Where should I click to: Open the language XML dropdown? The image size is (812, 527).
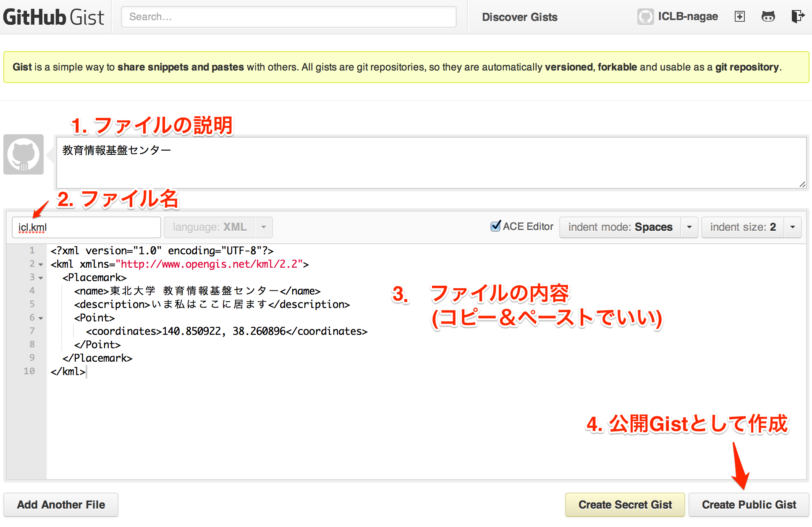218,227
